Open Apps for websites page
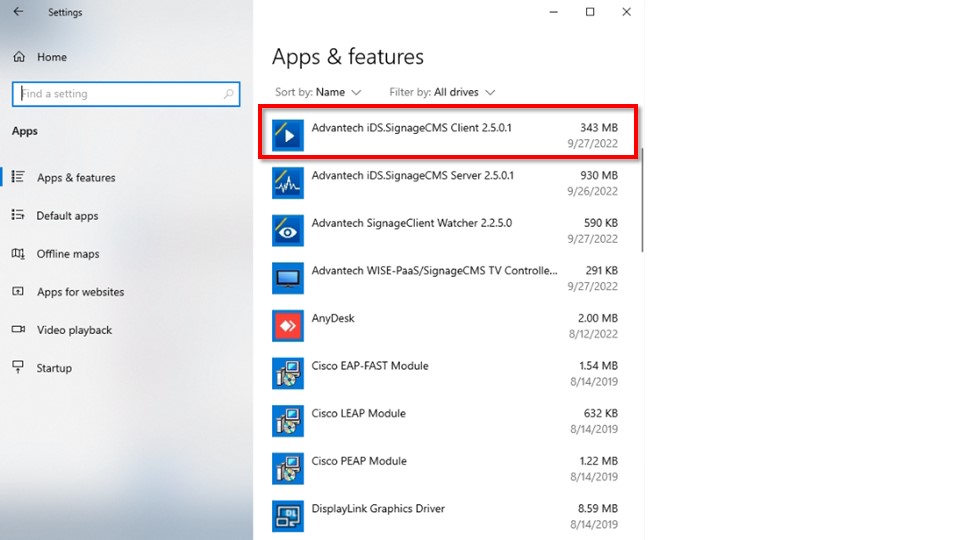The height and width of the screenshot is (540, 960). tap(80, 292)
